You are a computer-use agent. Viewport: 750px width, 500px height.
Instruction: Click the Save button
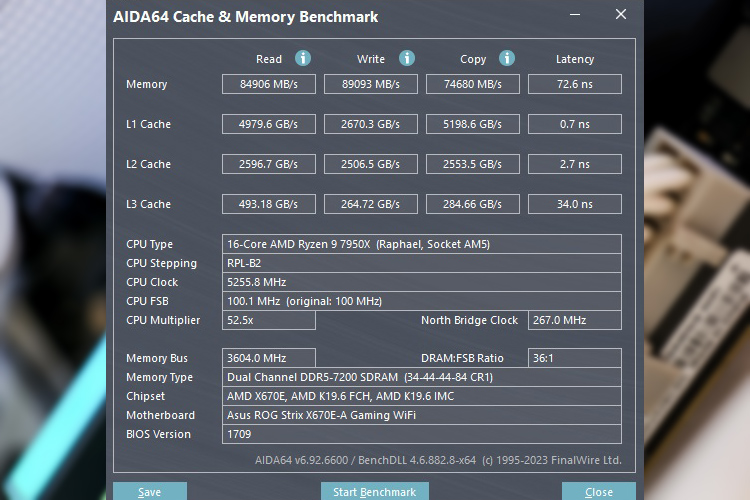pyautogui.click(x=150, y=491)
